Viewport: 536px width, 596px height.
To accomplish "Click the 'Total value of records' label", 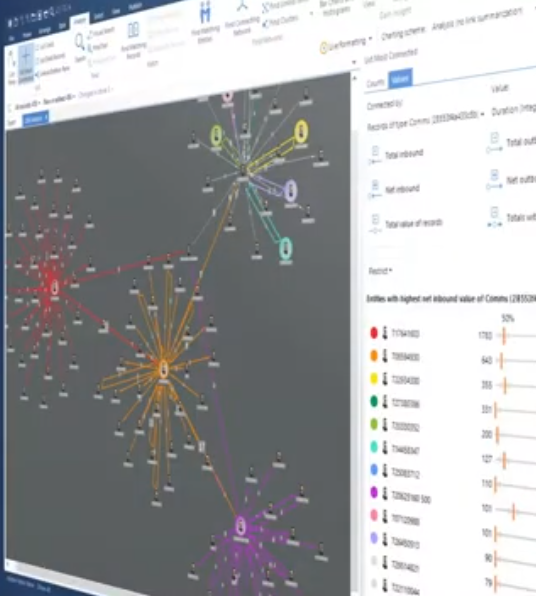I will pyautogui.click(x=414, y=224).
